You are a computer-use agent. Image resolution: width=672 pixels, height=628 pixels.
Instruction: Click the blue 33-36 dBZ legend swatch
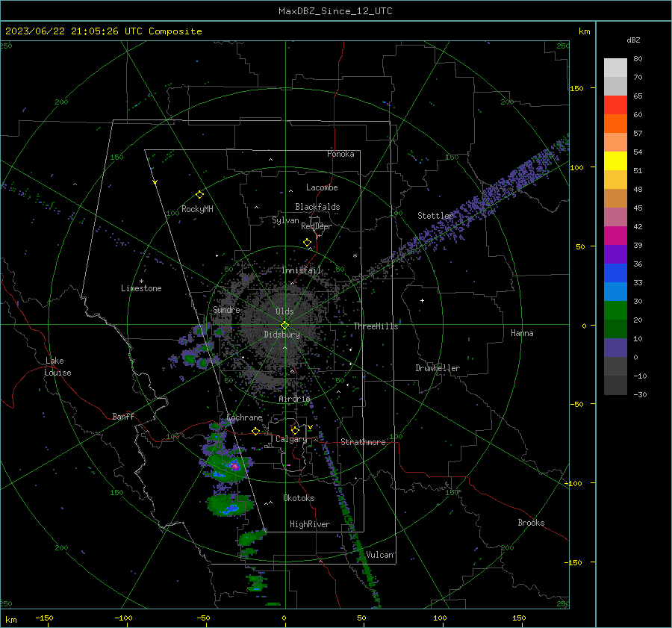(x=615, y=273)
